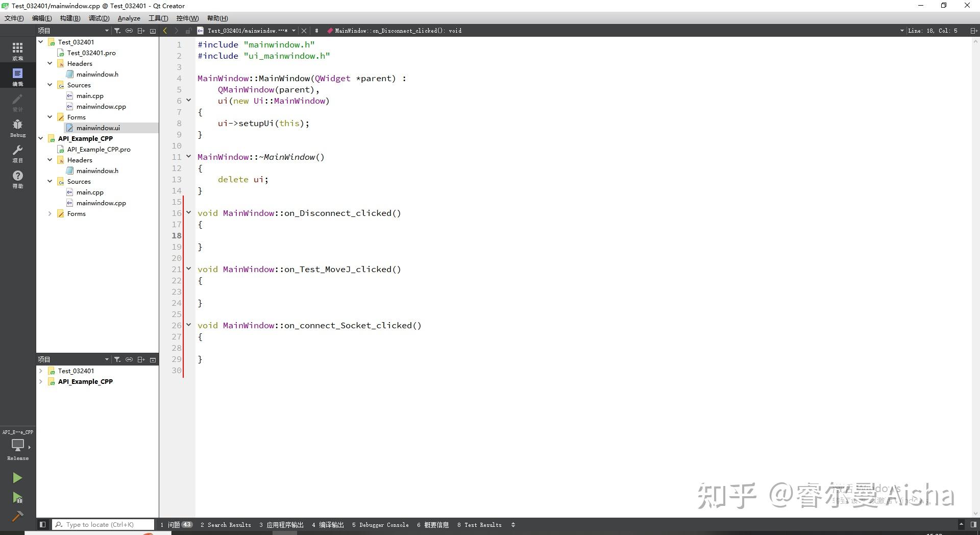Open the Analyze menu
This screenshot has width=980, height=535.
[x=129, y=18]
